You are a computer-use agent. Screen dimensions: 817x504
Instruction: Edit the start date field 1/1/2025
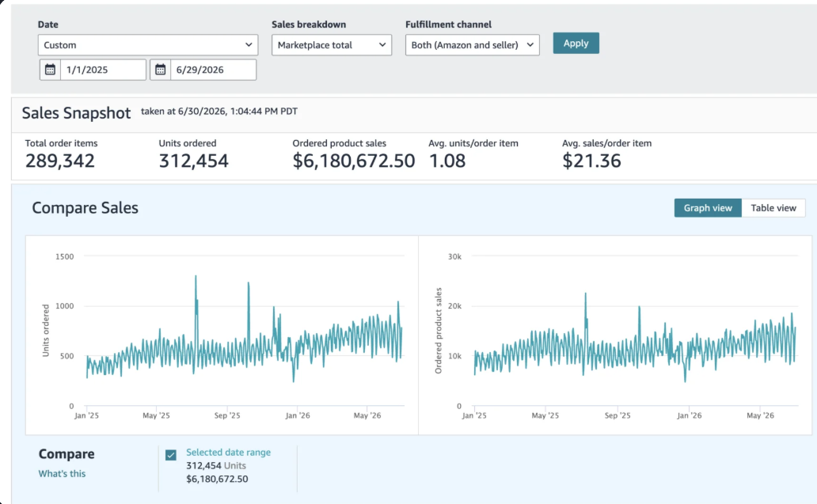coord(103,70)
